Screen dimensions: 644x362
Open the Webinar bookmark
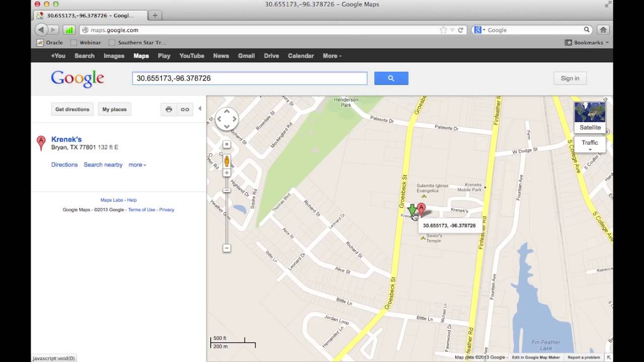coord(86,43)
